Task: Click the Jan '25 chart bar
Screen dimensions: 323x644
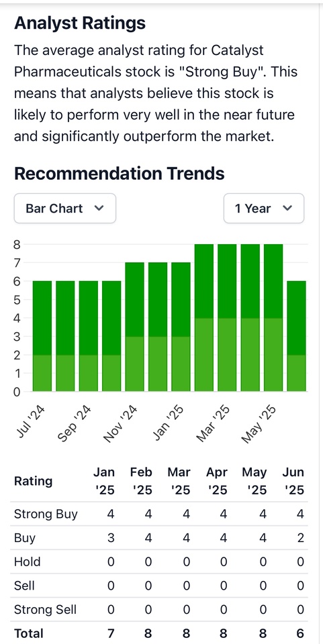Action: [181, 327]
